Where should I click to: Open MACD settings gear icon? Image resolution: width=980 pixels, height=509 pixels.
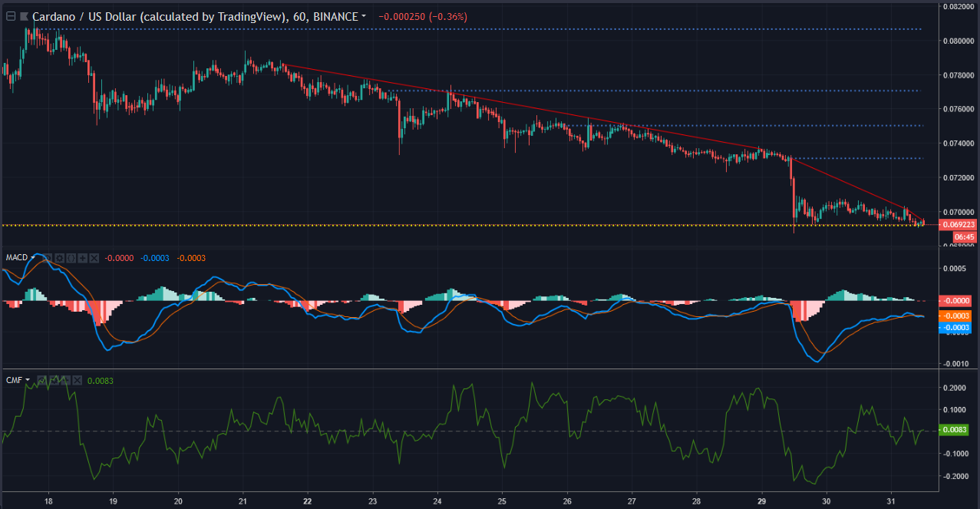[59, 258]
